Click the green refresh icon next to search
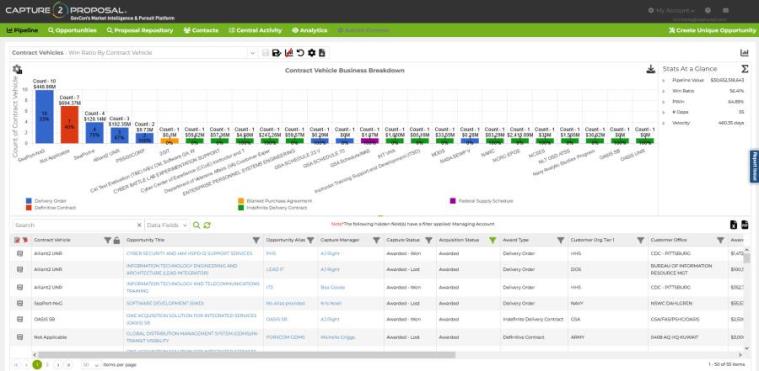The width and height of the screenshot is (759, 371). click(x=207, y=225)
